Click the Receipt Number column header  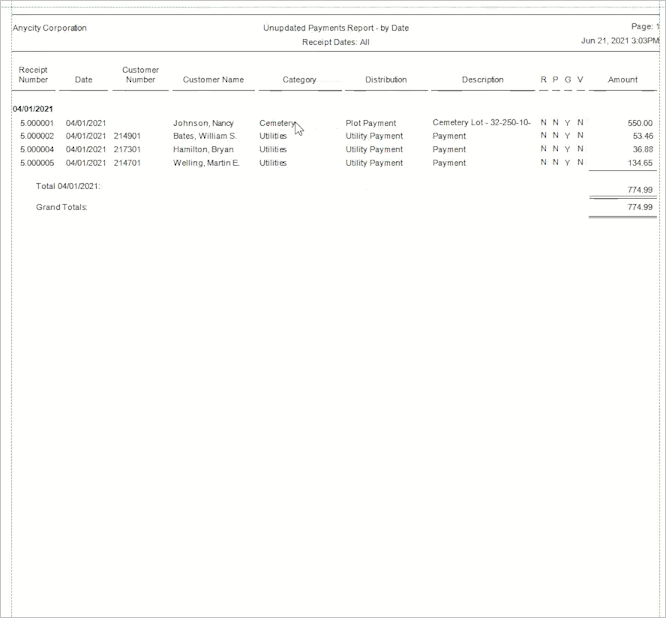pos(33,75)
